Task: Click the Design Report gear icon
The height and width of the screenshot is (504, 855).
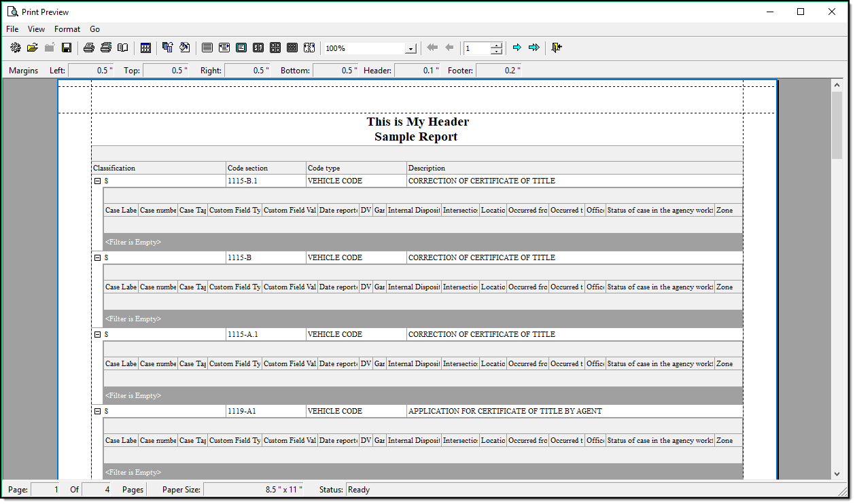Action: point(16,48)
